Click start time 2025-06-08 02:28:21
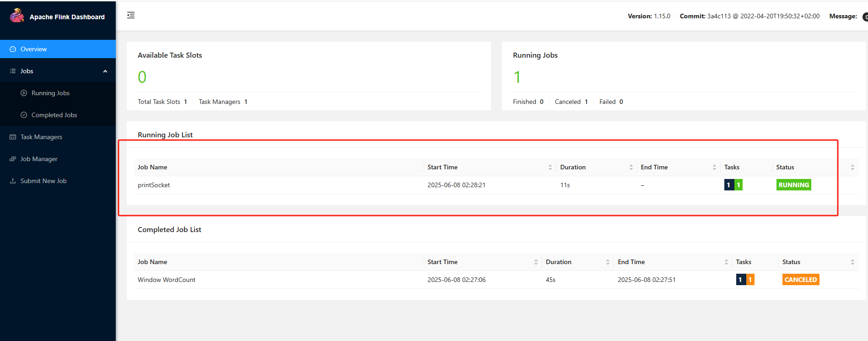868x341 pixels. (x=457, y=185)
